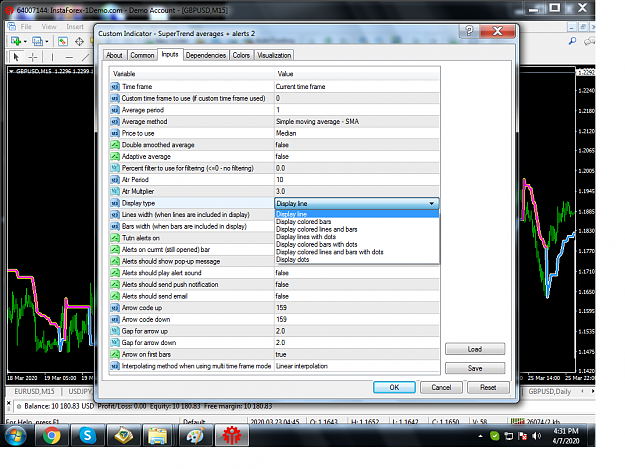The image size is (625, 469).
Task: Open the Insert menu
Action: pos(75,27)
